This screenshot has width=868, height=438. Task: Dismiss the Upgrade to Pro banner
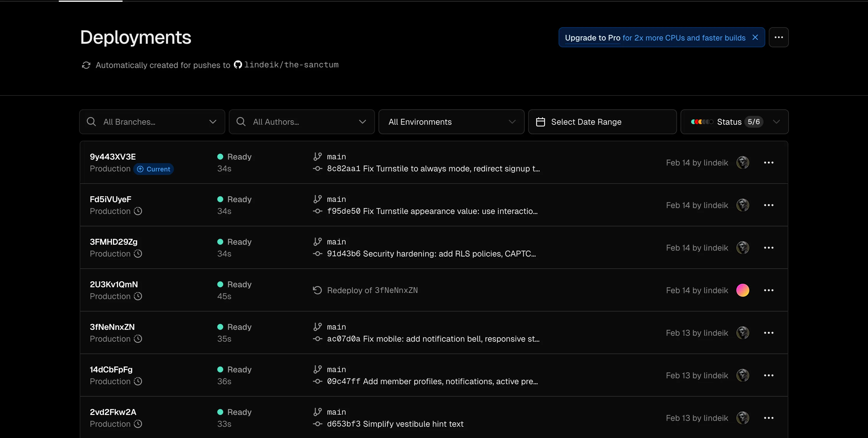coord(755,37)
